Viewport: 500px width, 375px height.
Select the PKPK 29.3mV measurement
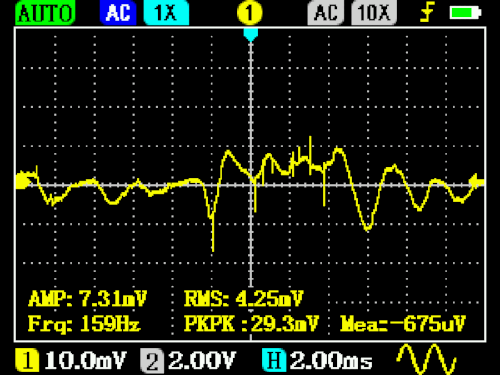pyautogui.click(x=251, y=323)
